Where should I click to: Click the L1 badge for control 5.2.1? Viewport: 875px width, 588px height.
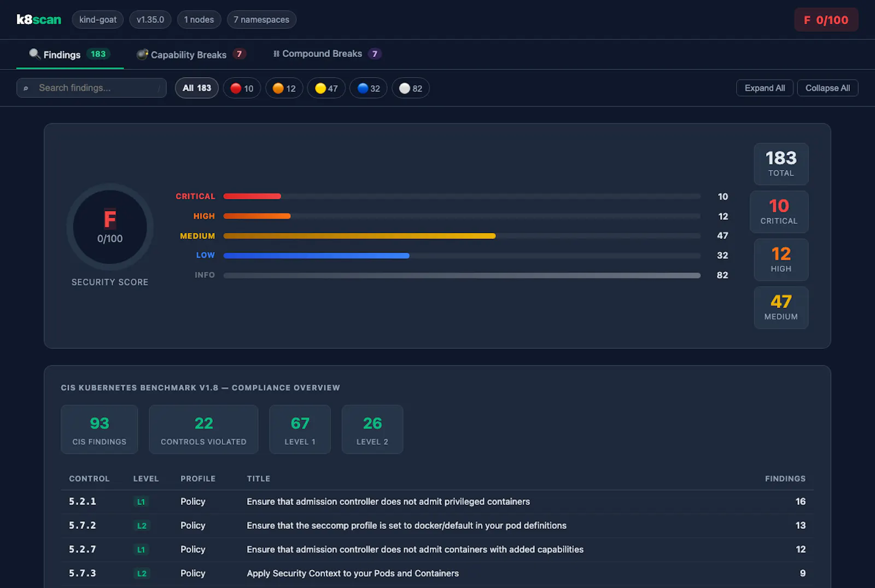pyautogui.click(x=141, y=502)
